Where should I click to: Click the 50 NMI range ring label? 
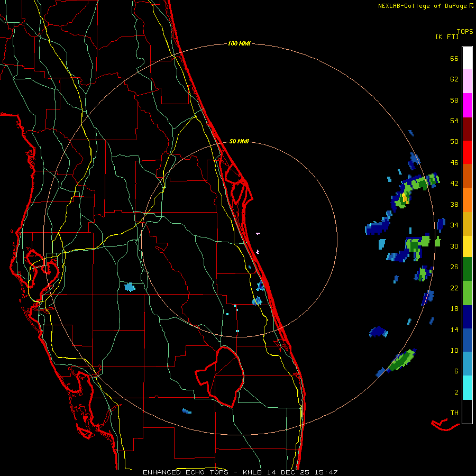click(x=239, y=141)
